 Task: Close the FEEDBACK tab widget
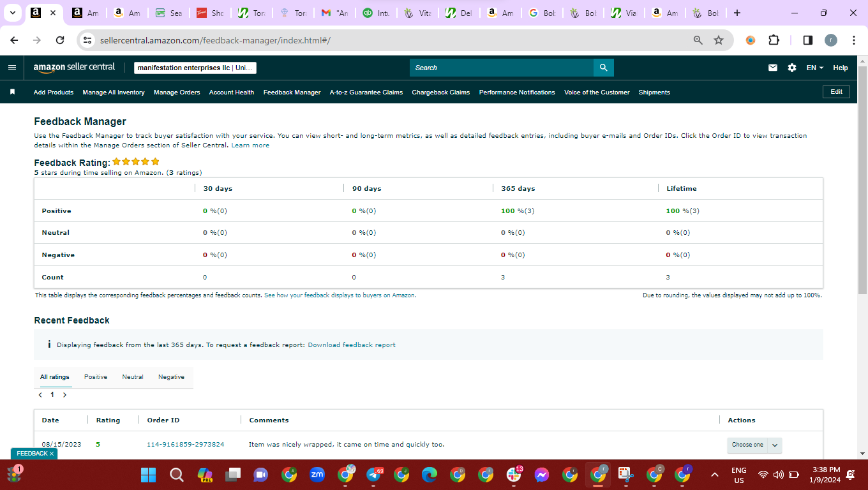point(52,454)
